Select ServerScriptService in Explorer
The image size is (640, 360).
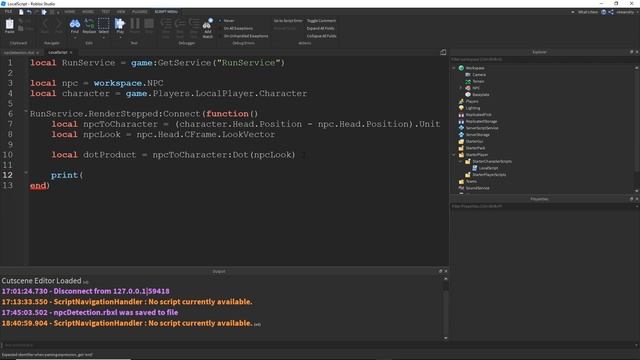coord(482,128)
